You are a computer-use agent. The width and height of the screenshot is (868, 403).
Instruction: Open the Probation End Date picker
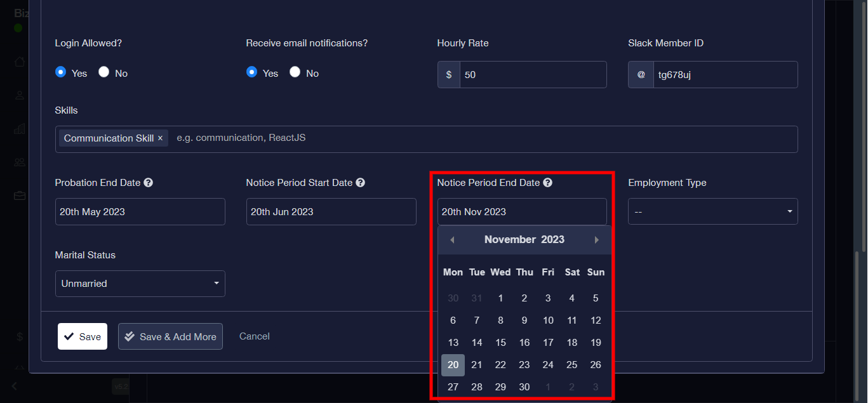click(x=140, y=212)
